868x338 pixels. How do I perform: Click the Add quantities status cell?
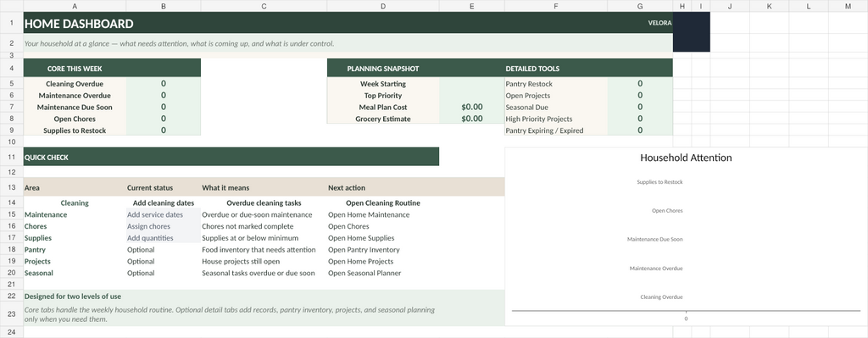[164, 238]
